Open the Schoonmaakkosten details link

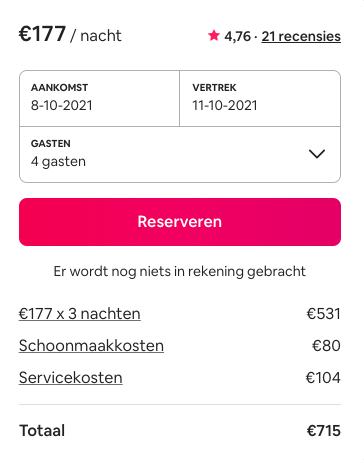(91, 346)
